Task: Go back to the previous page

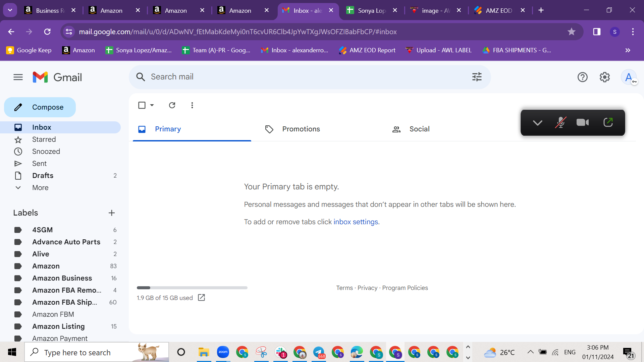Action: click(x=11, y=32)
